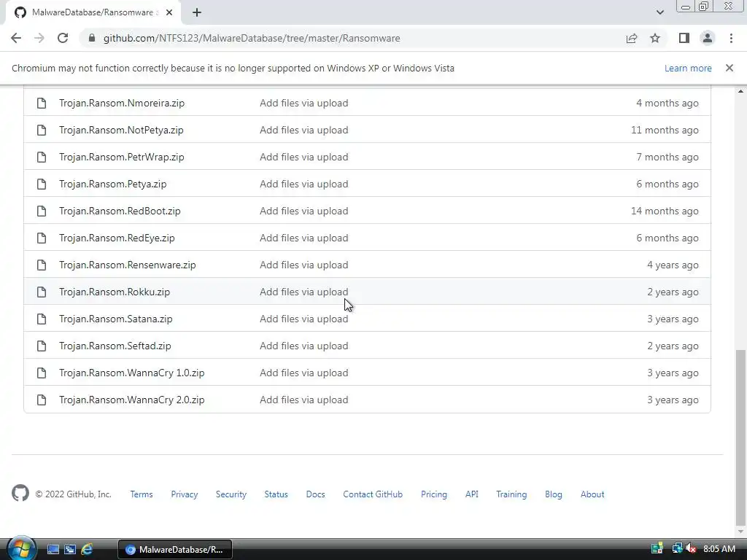Open Trojan.Ransom.Petya.zip
The width and height of the screenshot is (747, 560).
pos(113,184)
